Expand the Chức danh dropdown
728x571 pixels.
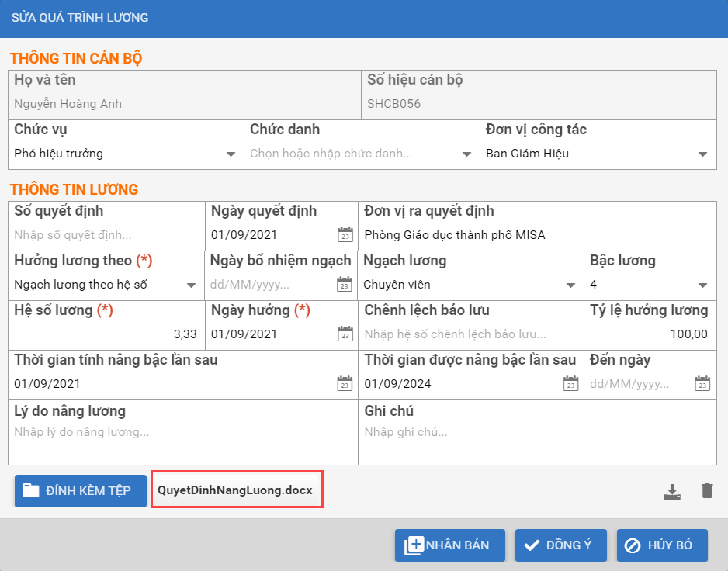coord(466,154)
